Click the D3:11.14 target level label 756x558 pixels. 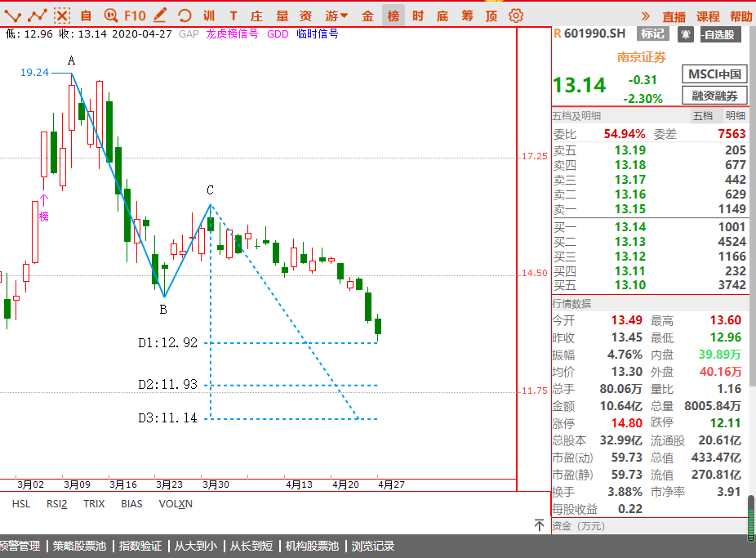[x=168, y=418]
